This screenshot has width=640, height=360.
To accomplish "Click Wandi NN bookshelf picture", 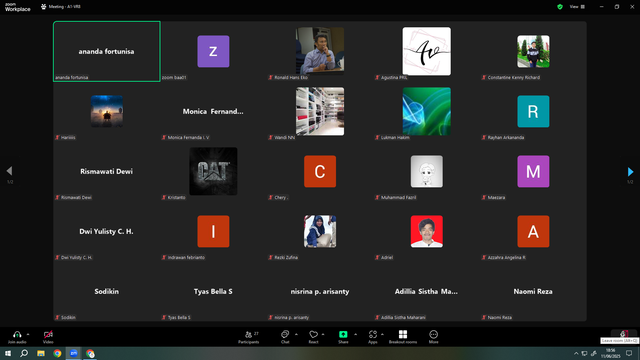I will pos(320,111).
